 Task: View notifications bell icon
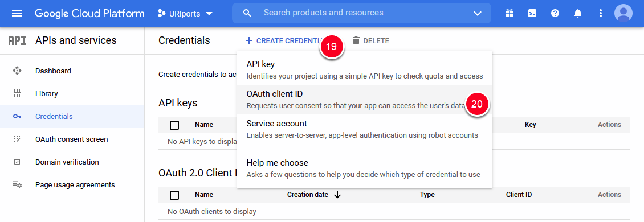(x=578, y=13)
